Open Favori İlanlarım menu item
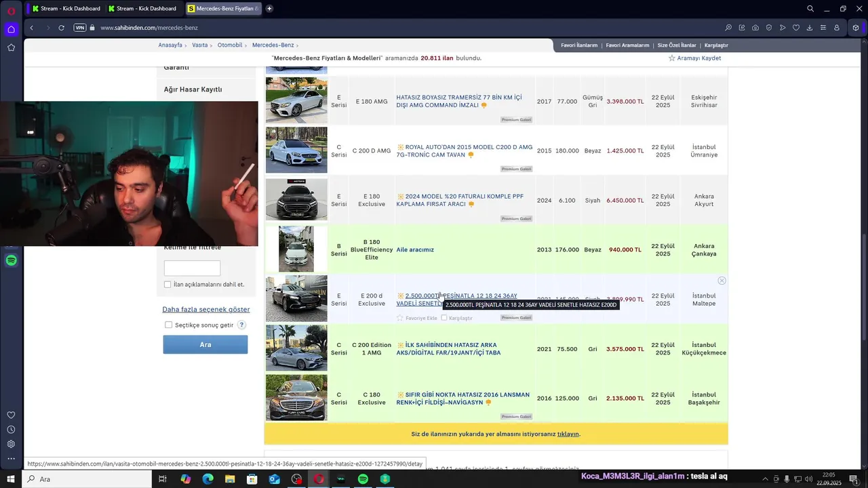 pos(579,45)
